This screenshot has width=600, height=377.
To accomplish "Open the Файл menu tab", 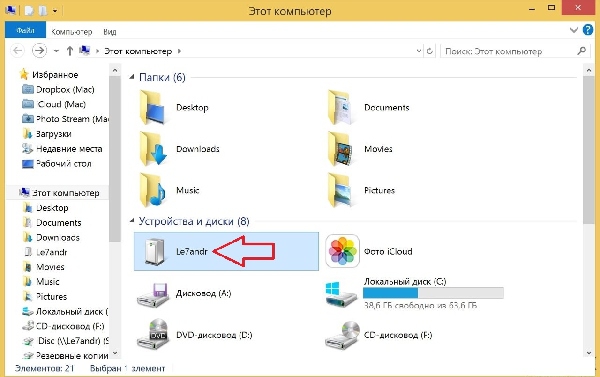I will tap(25, 30).
